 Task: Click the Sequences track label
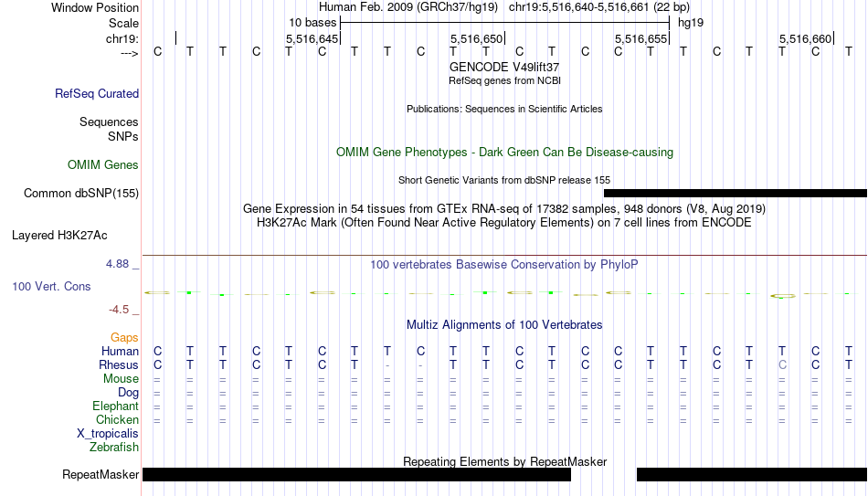pyautogui.click(x=109, y=121)
